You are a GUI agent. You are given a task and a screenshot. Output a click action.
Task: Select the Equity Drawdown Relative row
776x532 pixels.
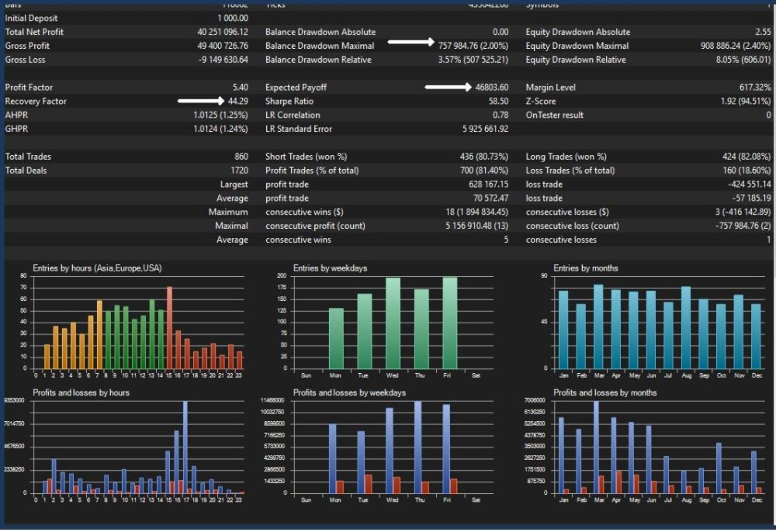click(648, 60)
